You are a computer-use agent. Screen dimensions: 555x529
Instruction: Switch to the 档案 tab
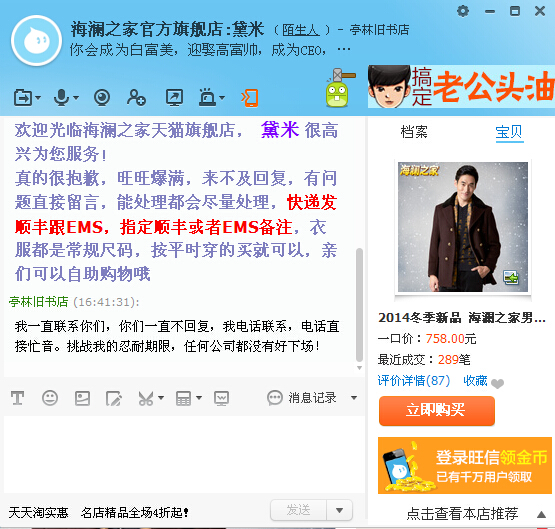coord(414,132)
